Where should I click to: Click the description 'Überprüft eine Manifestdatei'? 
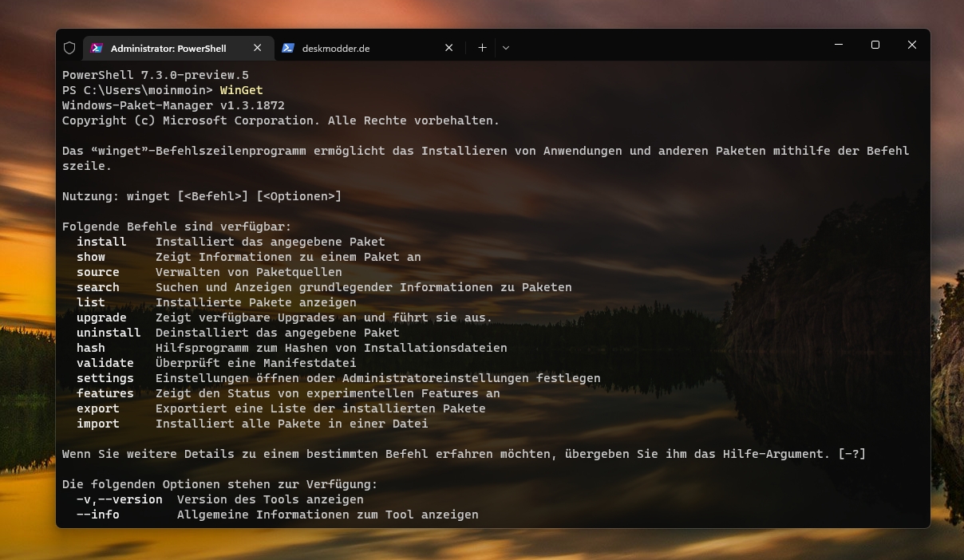(x=256, y=363)
